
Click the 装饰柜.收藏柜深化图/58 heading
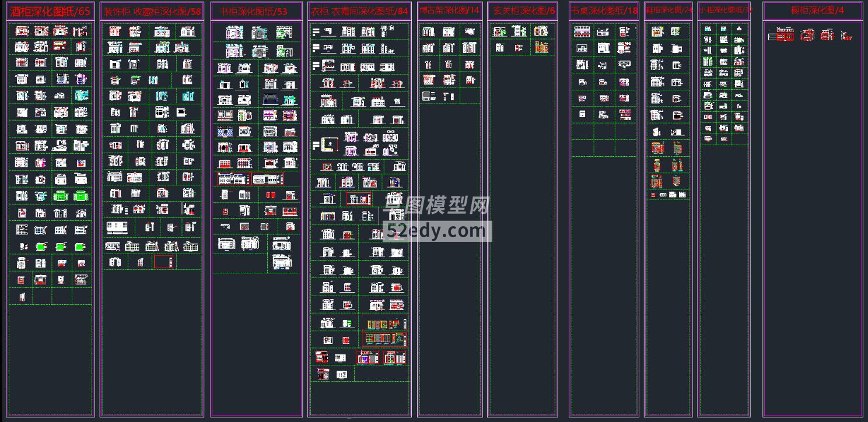(152, 11)
